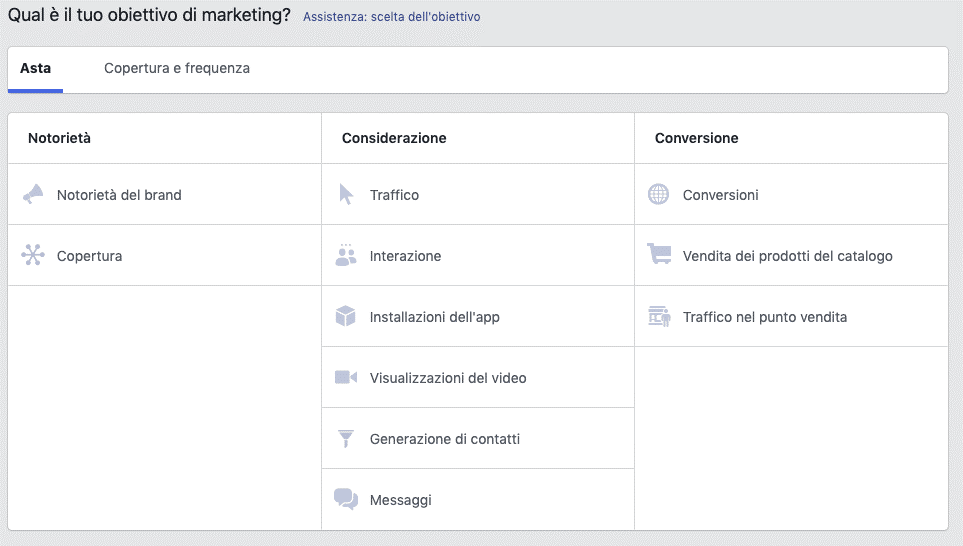Choose the cube icon for app installs

(x=346, y=317)
